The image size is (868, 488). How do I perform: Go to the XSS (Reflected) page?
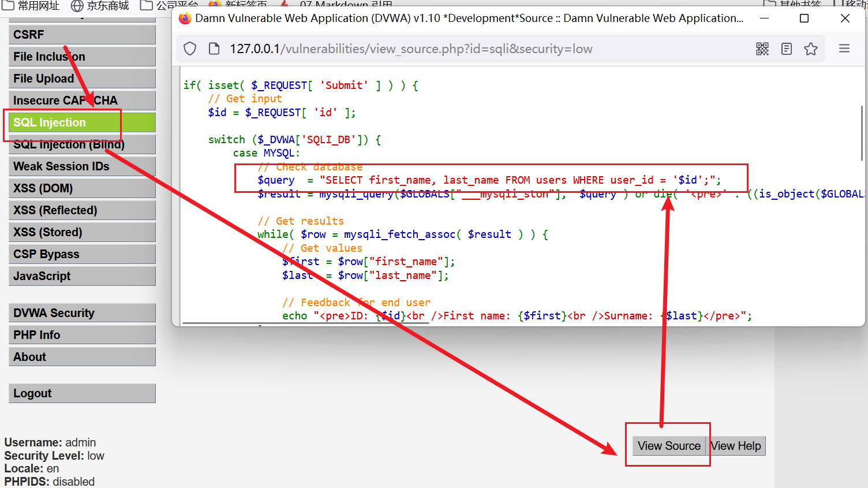(x=82, y=210)
